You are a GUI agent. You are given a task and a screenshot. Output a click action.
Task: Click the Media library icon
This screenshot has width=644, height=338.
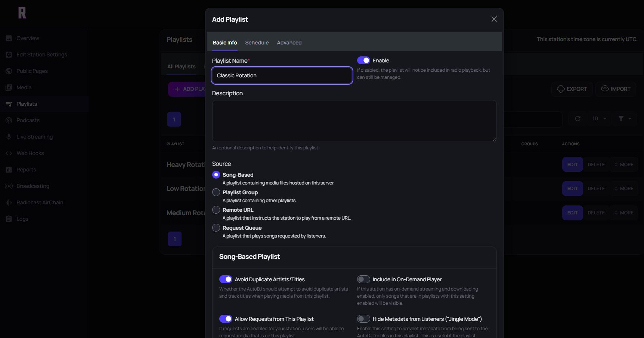pyautogui.click(x=9, y=87)
